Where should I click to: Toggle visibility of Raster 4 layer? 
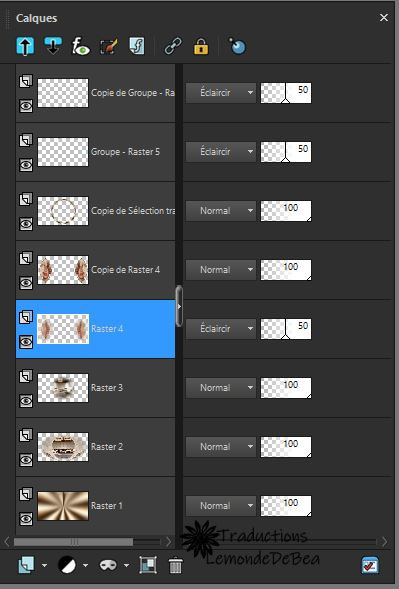pos(26,342)
